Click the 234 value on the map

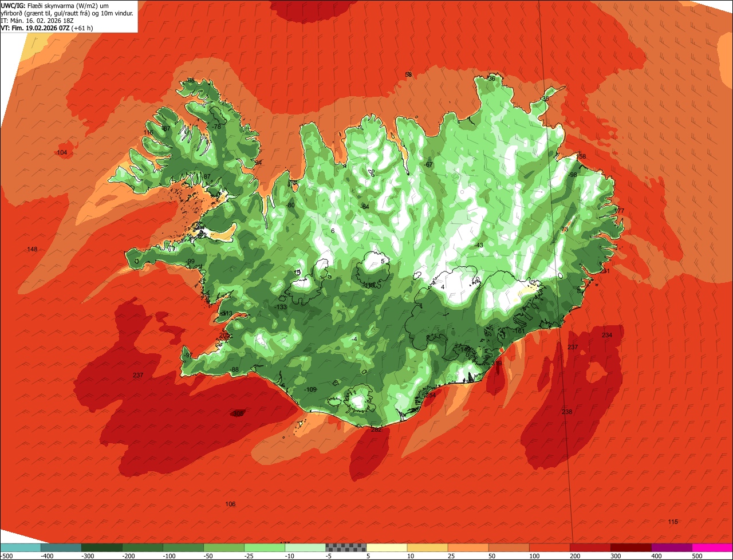[x=607, y=335]
